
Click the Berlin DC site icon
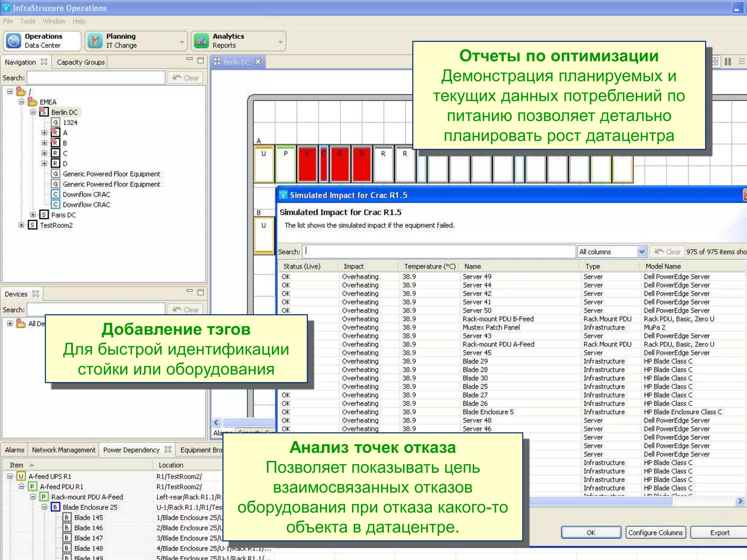pyautogui.click(x=44, y=112)
